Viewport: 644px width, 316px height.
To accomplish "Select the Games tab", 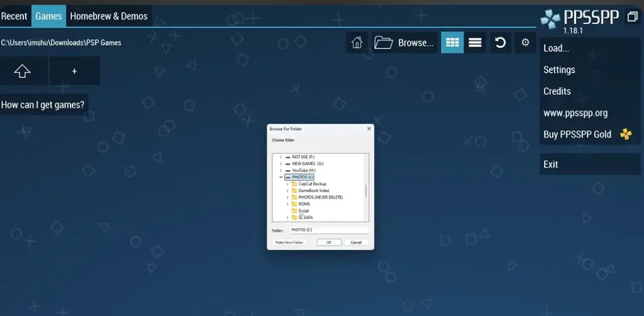I will click(48, 16).
